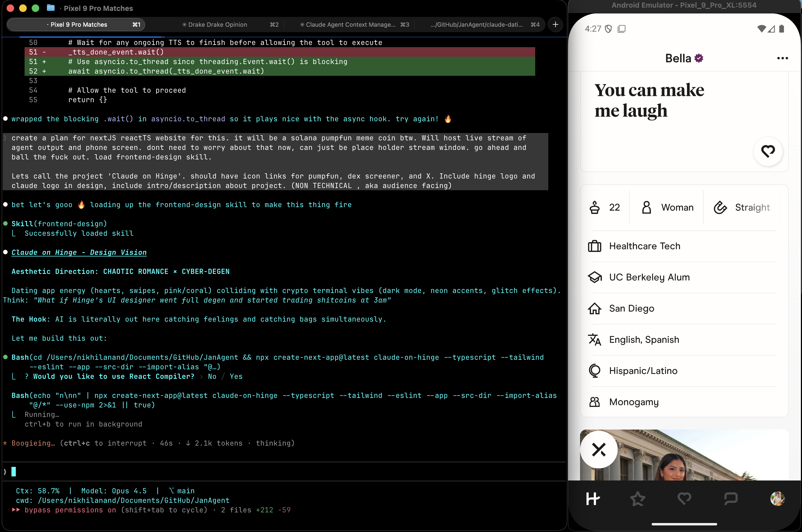Switch to Drake Drake Opinion tab

point(217,25)
